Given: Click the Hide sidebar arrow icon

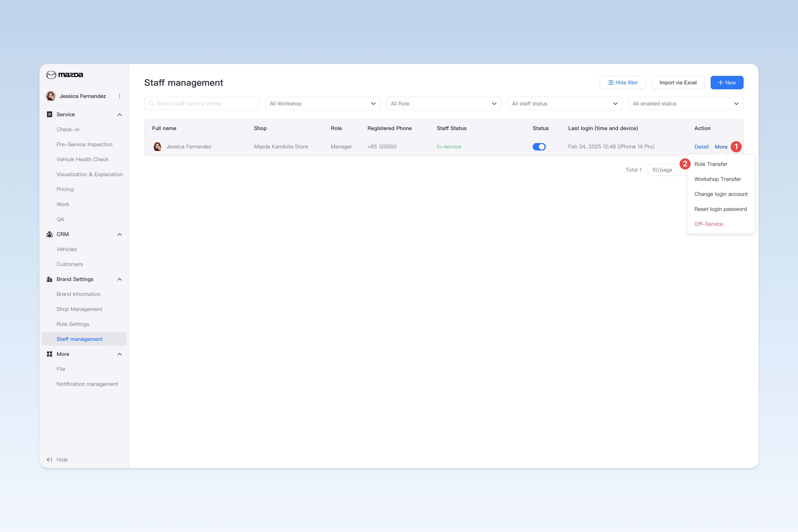Looking at the screenshot, I should (x=49, y=460).
